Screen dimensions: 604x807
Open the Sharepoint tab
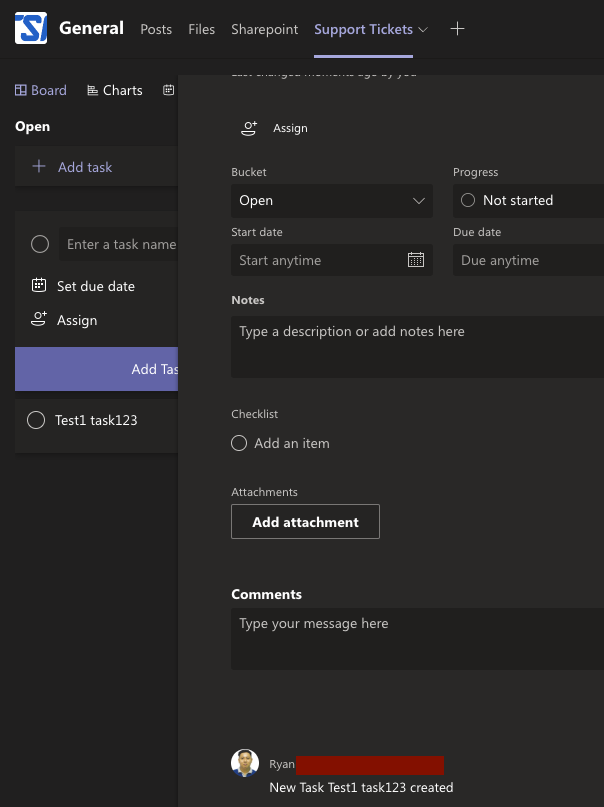(x=265, y=29)
